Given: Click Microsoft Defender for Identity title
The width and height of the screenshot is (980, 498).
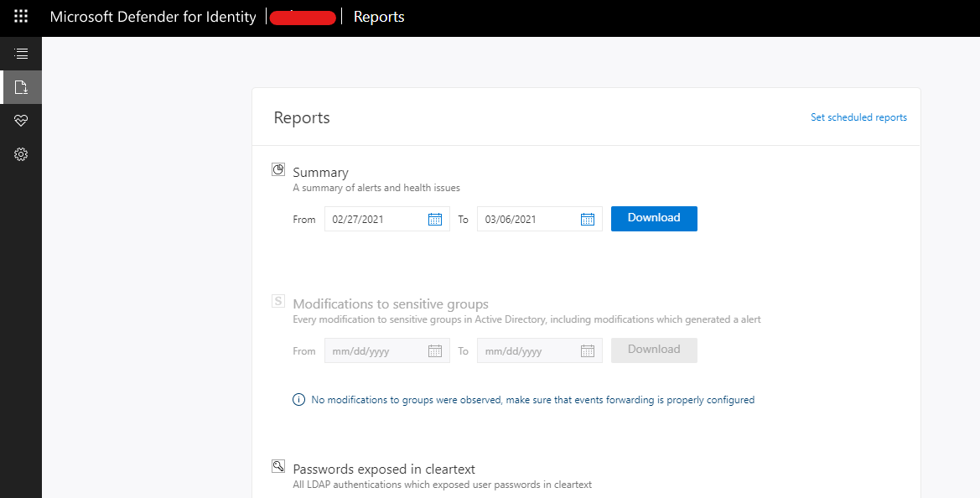Looking at the screenshot, I should [153, 17].
